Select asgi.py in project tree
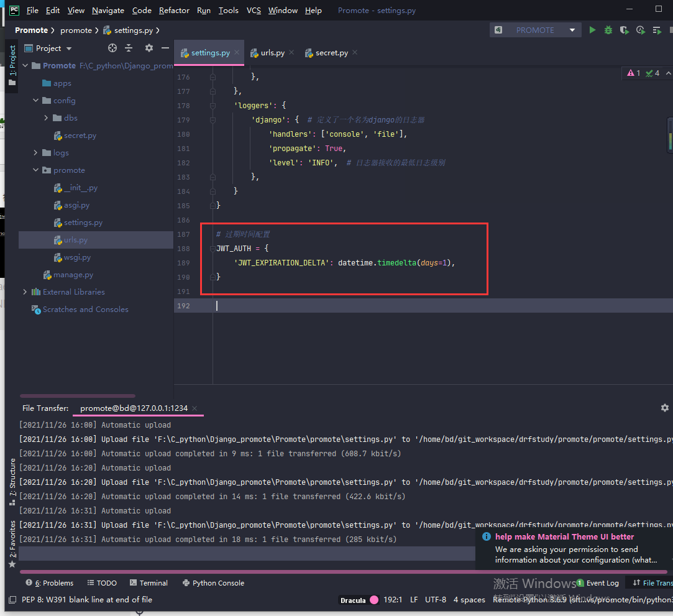673x616 pixels. [x=77, y=205]
